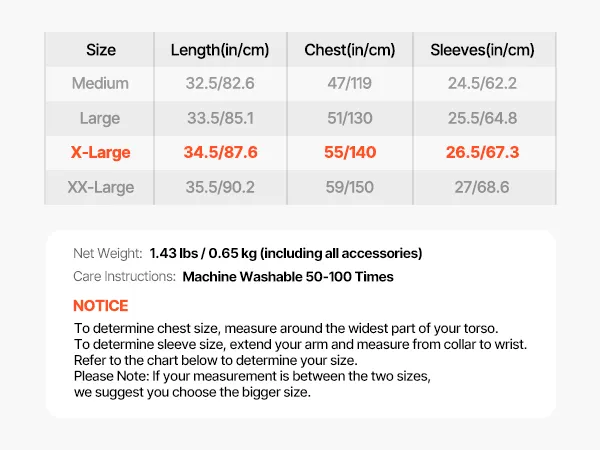Click the Size column header
The image size is (600, 450).
click(100, 50)
